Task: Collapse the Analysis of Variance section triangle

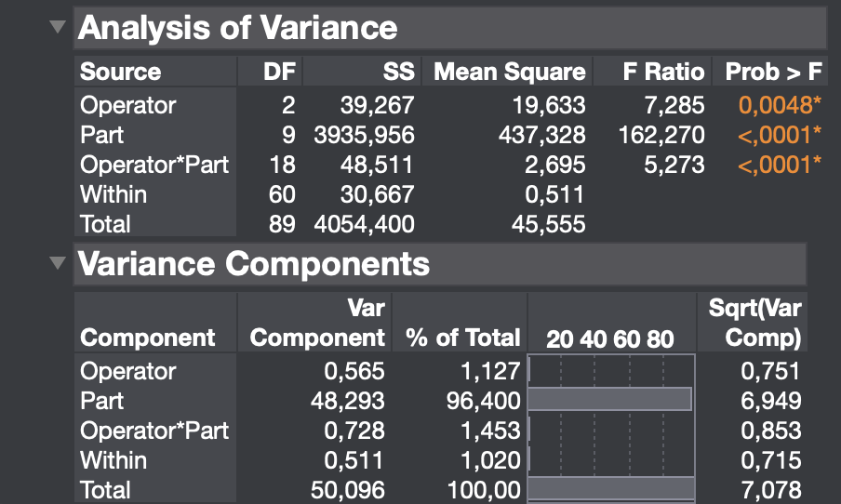Action: tap(59, 27)
